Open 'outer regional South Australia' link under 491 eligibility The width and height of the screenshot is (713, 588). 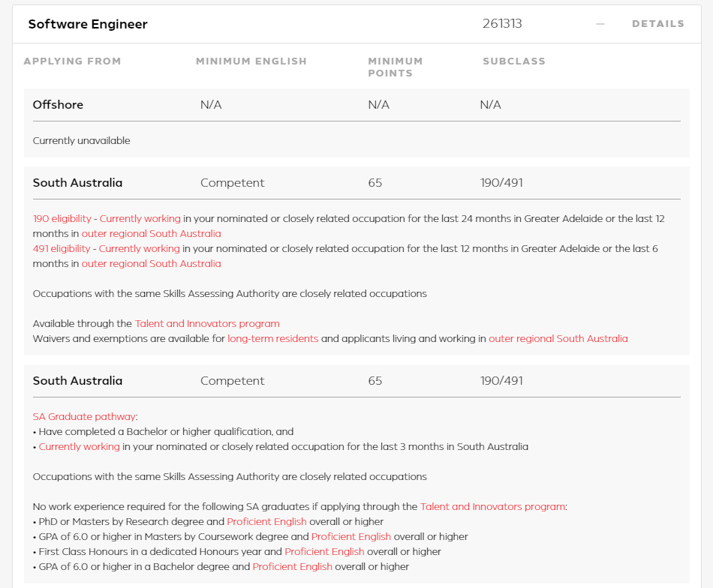[151, 263]
